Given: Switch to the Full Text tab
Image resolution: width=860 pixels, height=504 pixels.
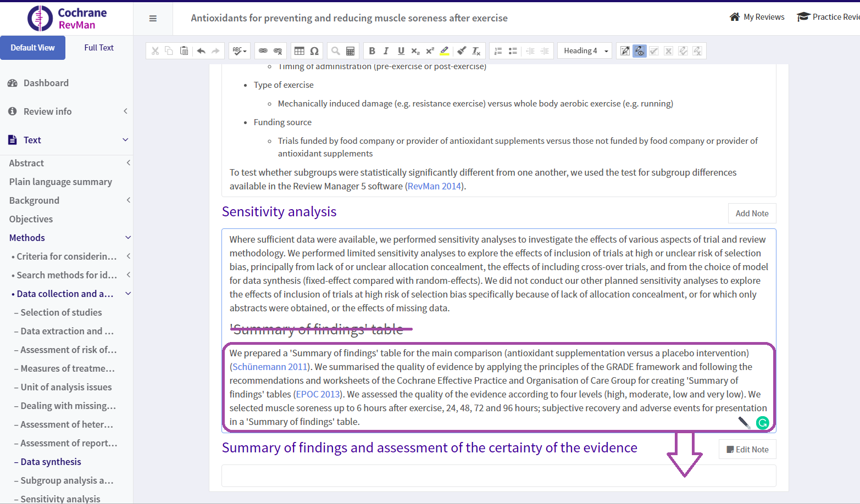Looking at the screenshot, I should [99, 48].
